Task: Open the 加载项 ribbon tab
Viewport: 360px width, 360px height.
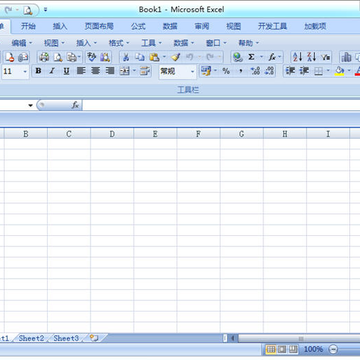Action: [315, 26]
